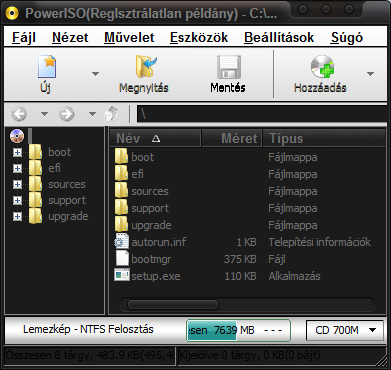Select the bootmgr file name
This screenshot has width=391, height=370.
[x=151, y=259]
